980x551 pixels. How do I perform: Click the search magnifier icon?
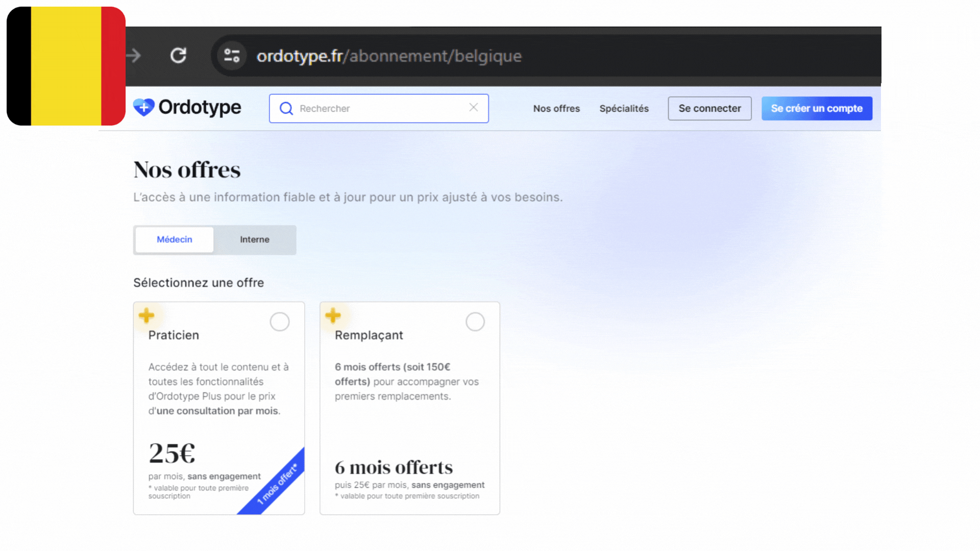[x=286, y=109]
